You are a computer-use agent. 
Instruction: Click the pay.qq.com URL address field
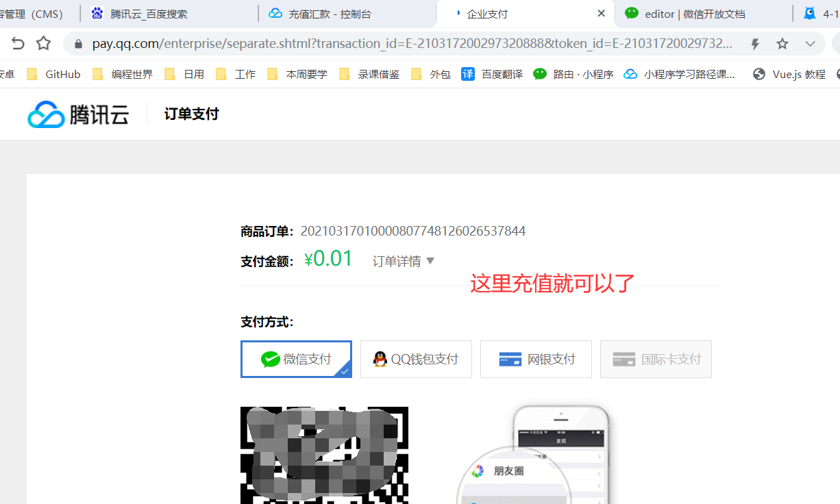pos(412,44)
